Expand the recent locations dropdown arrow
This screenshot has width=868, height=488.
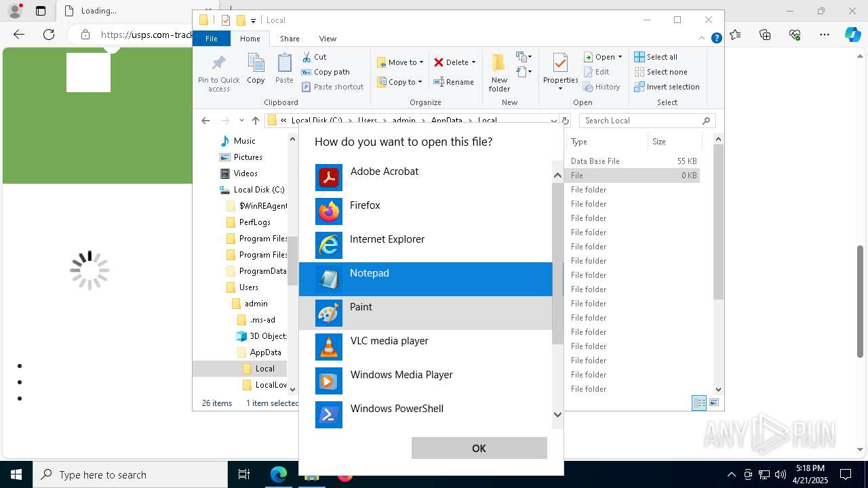tap(241, 121)
